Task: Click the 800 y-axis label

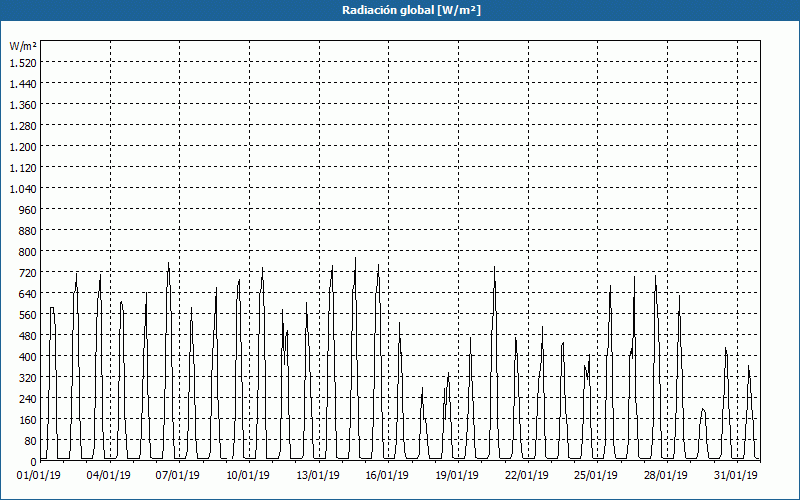Action: [x=29, y=252]
